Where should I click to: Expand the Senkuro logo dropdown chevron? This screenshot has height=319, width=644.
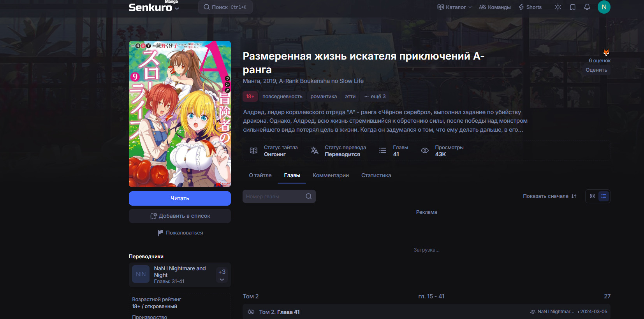pyautogui.click(x=177, y=8)
